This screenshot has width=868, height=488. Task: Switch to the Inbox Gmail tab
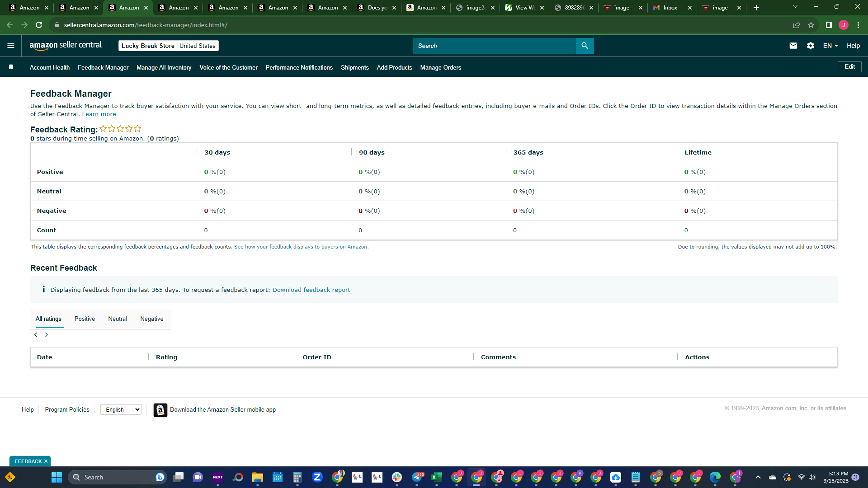672,8
